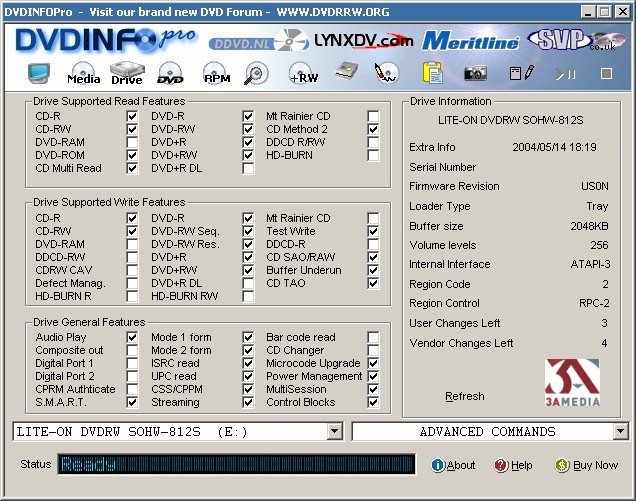
Task: Click the Buffer size value 2048KB
Action: coord(589,226)
